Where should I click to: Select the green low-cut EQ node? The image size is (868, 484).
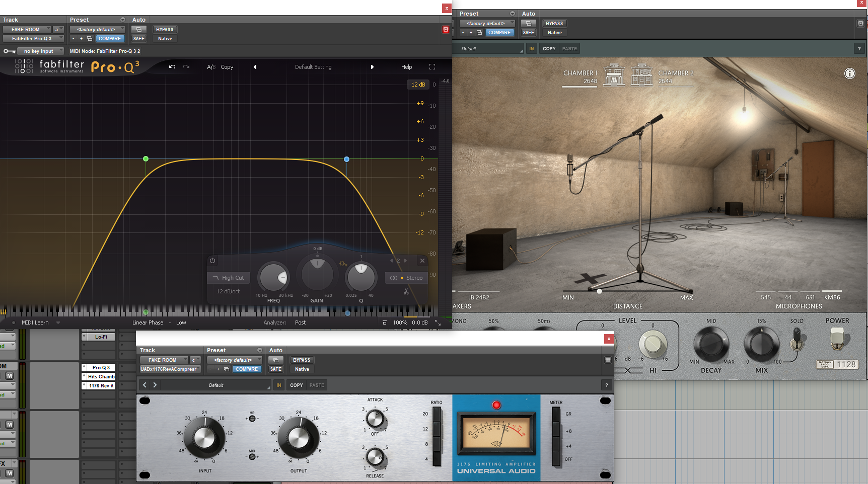(146, 159)
